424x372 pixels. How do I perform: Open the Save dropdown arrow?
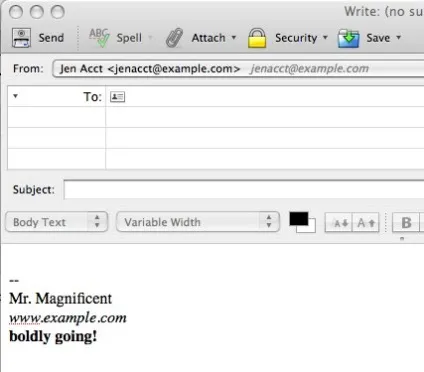[x=398, y=37]
